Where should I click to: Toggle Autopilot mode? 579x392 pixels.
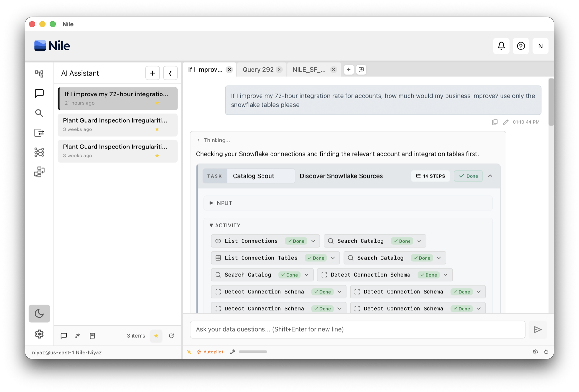coord(210,352)
